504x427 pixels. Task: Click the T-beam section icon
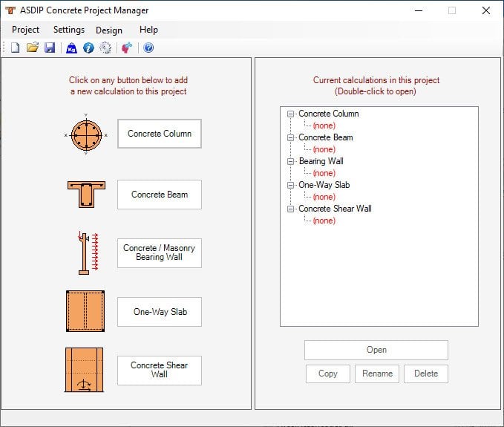pyautogui.click(x=86, y=195)
